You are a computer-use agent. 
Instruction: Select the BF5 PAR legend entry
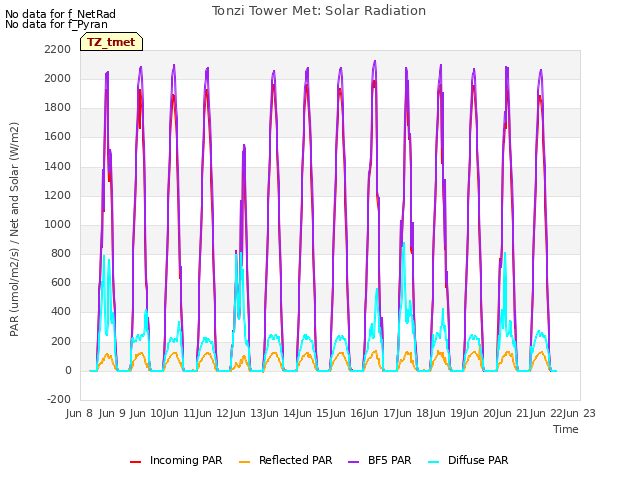[x=380, y=460]
